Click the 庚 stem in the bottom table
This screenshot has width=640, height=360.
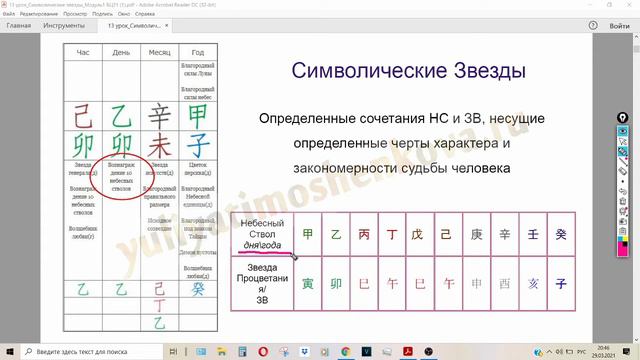(476, 234)
